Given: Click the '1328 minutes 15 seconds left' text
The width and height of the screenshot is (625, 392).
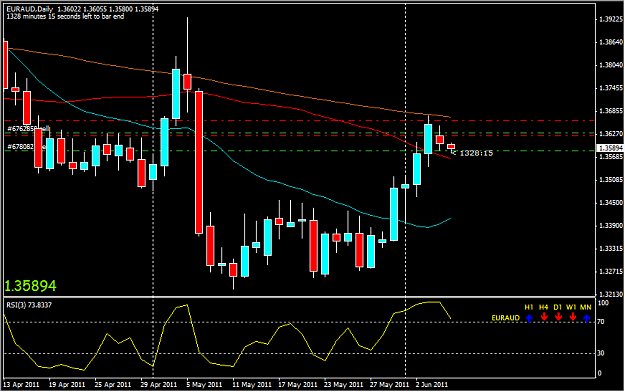Looking at the screenshot, I should tap(65, 16).
